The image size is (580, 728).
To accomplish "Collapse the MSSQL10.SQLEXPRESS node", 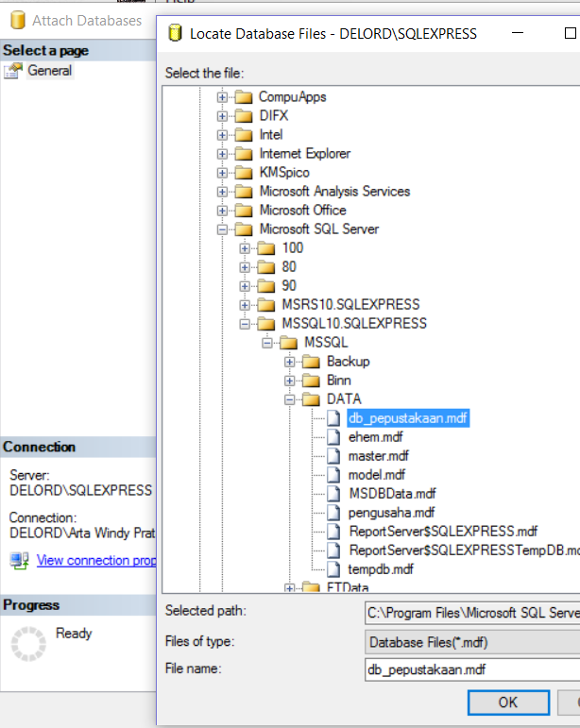I will pos(245,324).
